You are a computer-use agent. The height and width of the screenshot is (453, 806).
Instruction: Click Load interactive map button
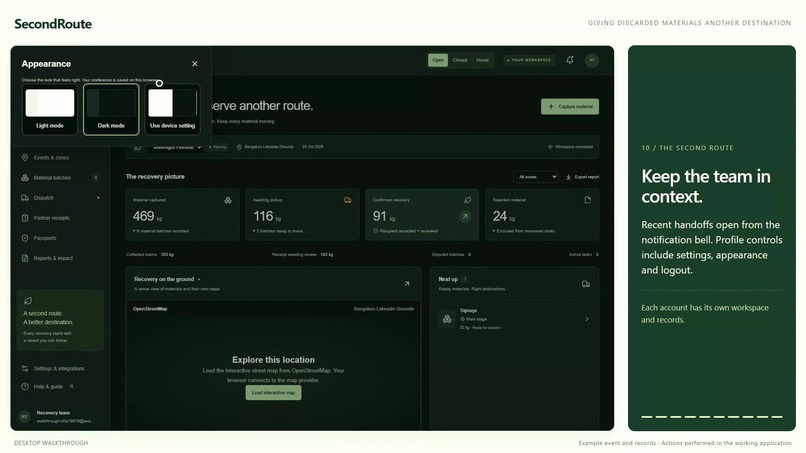(273, 392)
